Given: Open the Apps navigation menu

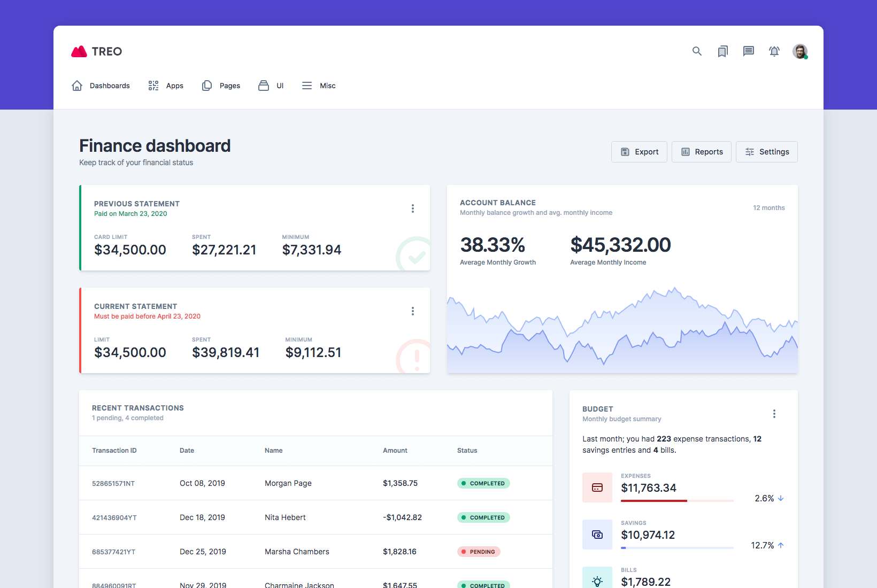Looking at the screenshot, I should (x=166, y=86).
